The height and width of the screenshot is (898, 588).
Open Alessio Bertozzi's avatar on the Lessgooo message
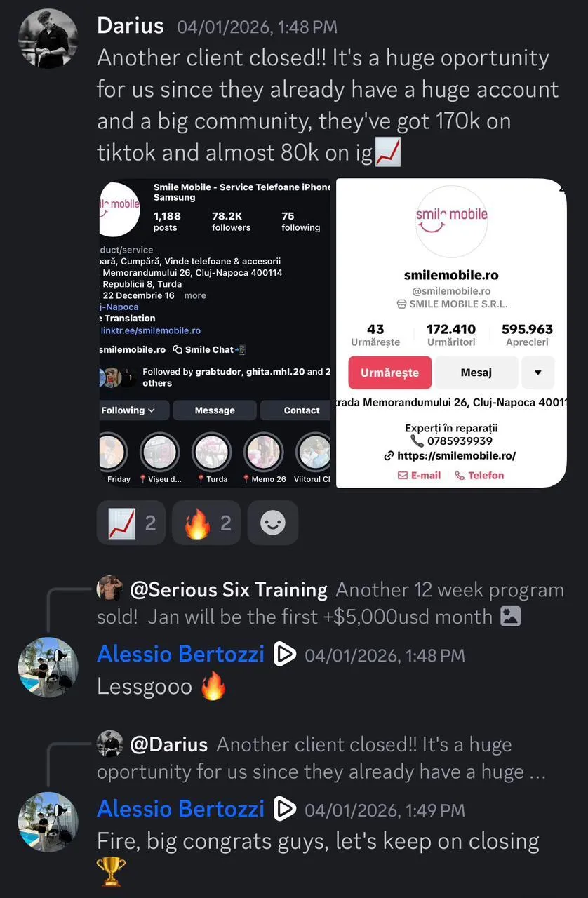click(x=48, y=667)
